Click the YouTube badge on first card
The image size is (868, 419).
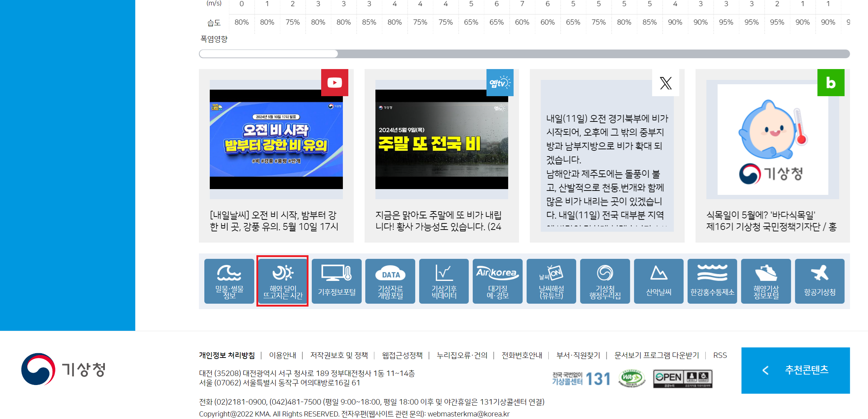pyautogui.click(x=335, y=83)
